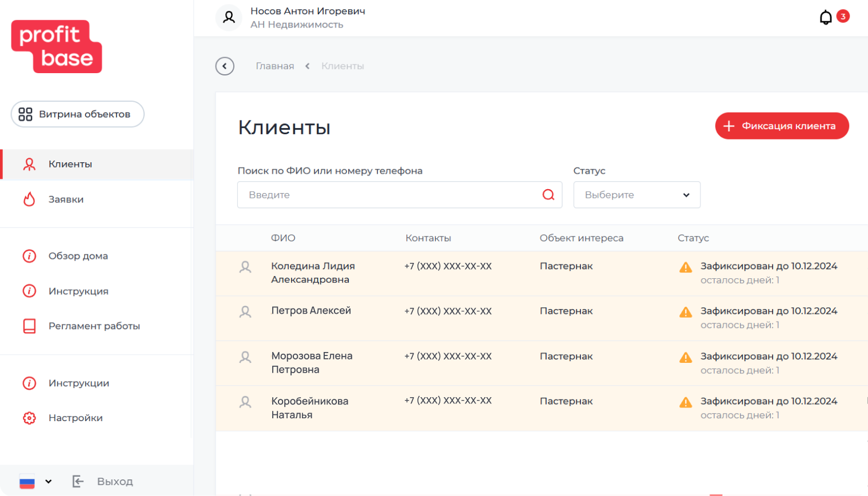Click the Клиенты person icon in sidebar
The width and height of the screenshot is (868, 496).
point(29,163)
